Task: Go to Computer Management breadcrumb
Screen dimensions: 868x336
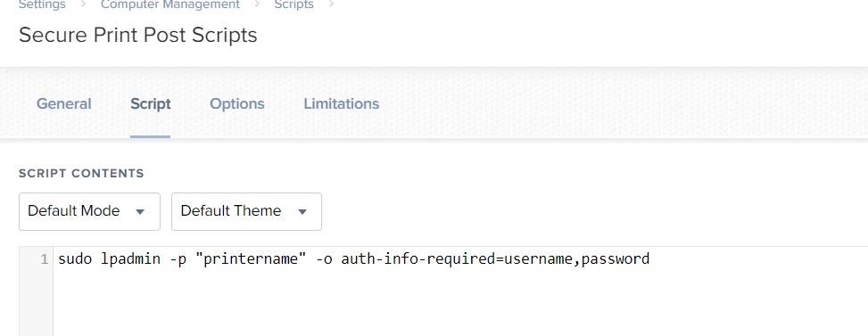Action: 170,5
